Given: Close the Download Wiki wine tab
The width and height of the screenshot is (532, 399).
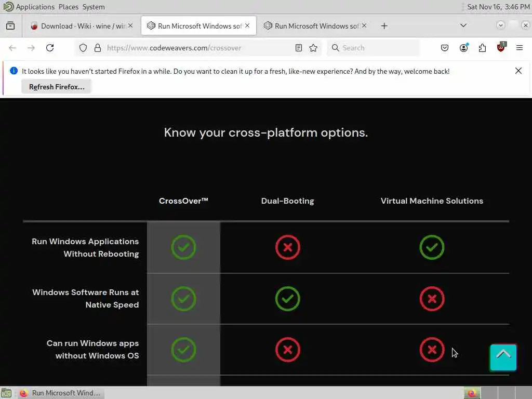Looking at the screenshot, I should click(x=130, y=25).
